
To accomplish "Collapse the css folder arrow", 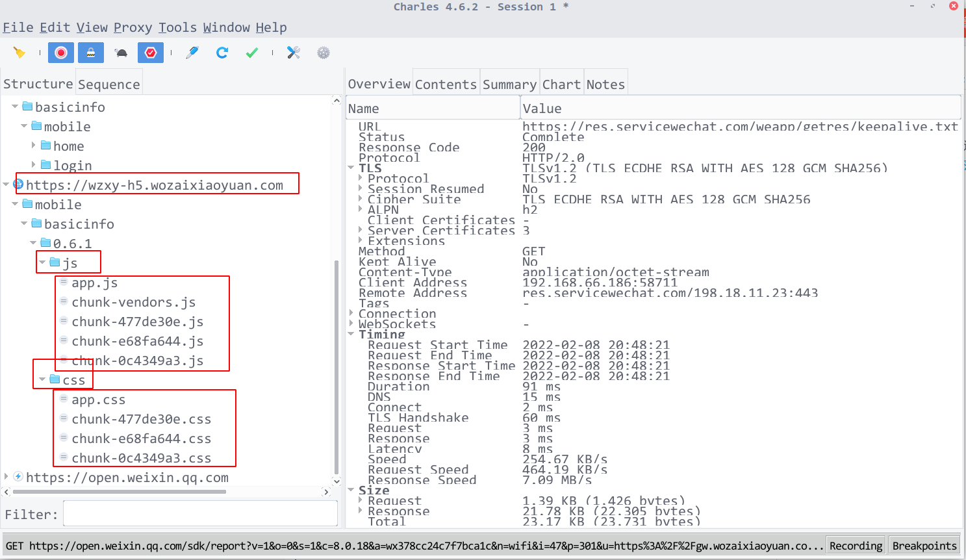I will (42, 379).
